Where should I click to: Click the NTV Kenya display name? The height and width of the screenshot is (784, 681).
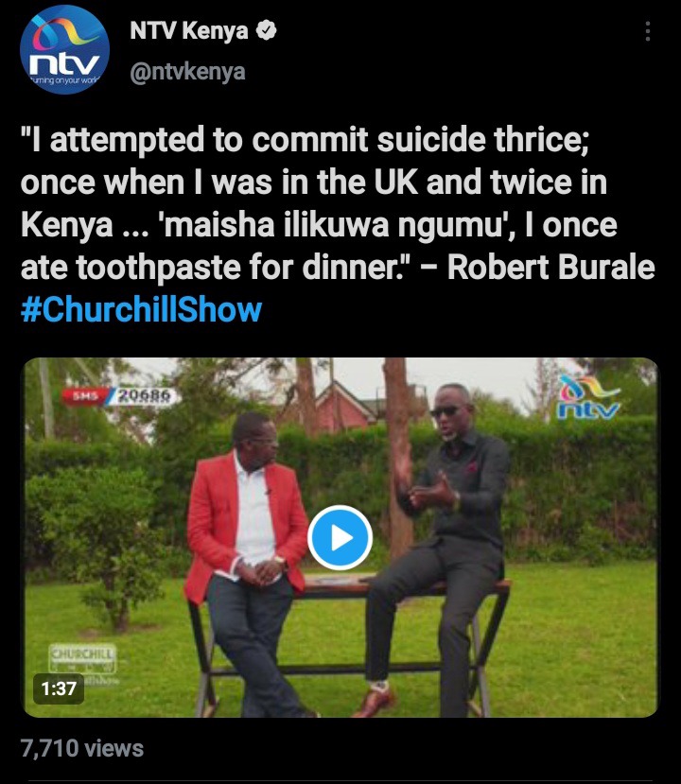189,31
